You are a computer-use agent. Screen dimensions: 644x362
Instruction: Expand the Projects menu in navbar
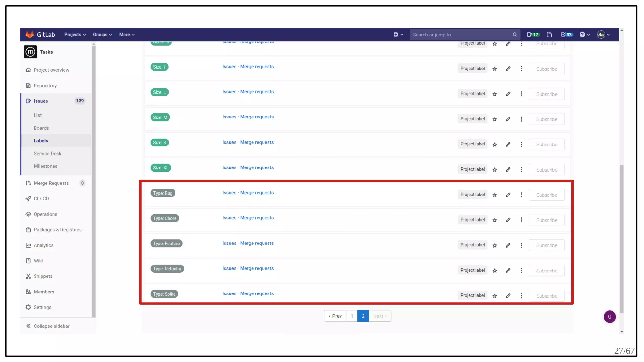tap(75, 35)
